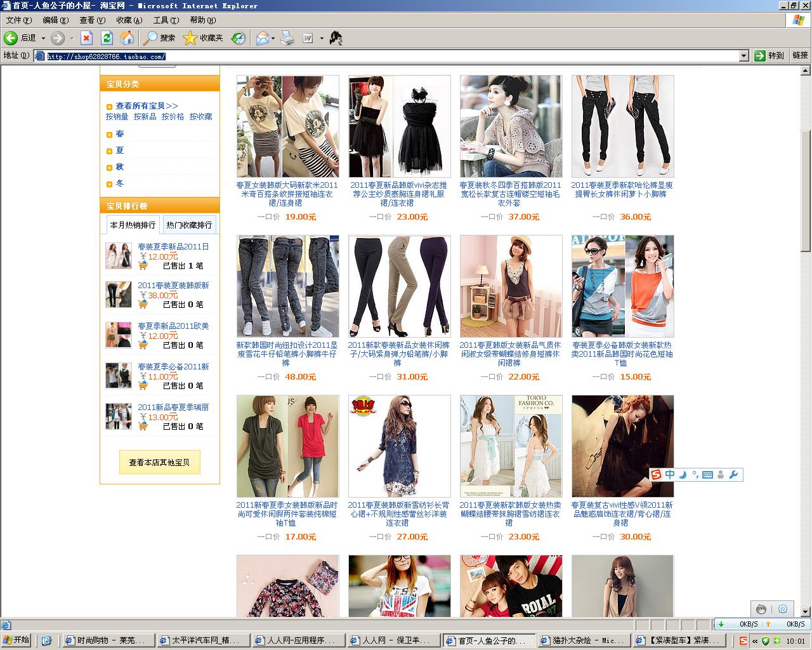812x650 pixels.
Task: Click the Edit document icon in toolbar
Action: [308, 38]
